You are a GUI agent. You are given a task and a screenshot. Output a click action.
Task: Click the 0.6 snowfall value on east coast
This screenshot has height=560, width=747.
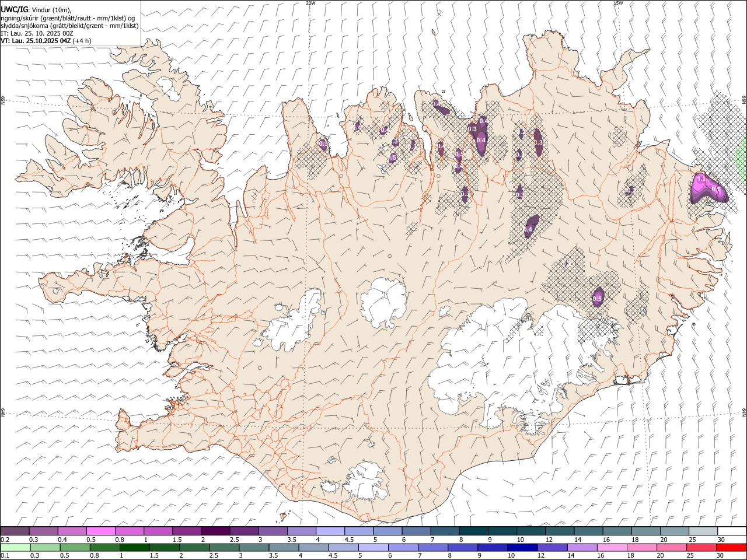717,189
